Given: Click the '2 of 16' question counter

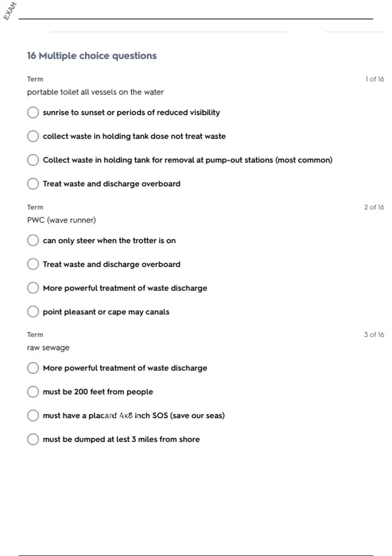Looking at the screenshot, I should pos(374,207).
